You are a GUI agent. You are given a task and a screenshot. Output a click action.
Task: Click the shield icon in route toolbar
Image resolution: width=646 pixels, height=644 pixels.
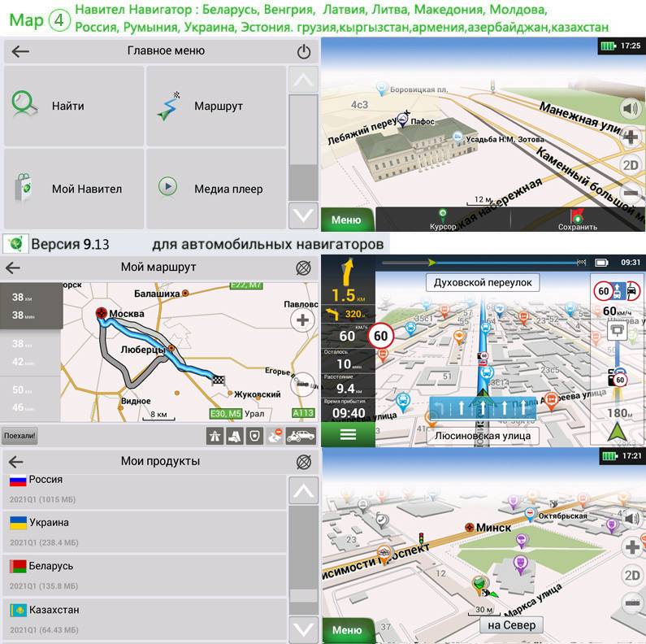[x=256, y=436]
